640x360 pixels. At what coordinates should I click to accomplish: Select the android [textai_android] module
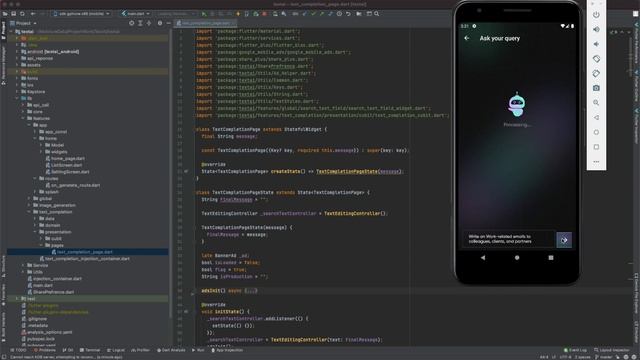(50, 52)
